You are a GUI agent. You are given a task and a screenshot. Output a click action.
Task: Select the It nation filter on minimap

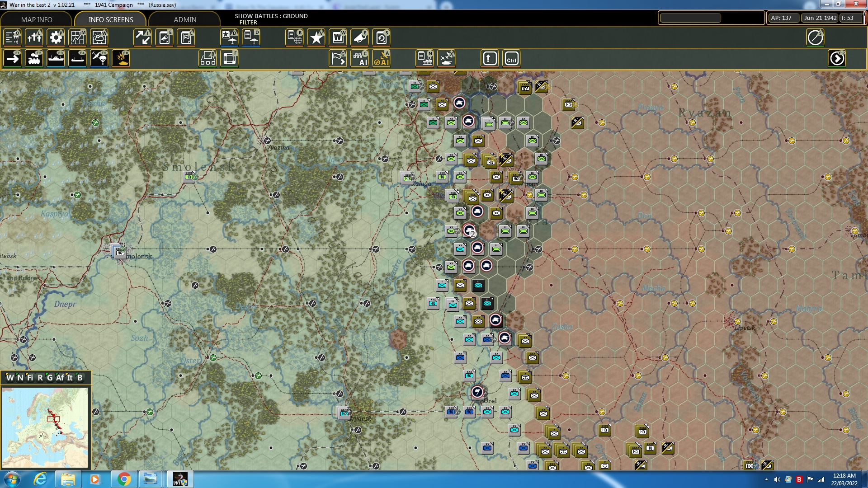[x=70, y=378]
